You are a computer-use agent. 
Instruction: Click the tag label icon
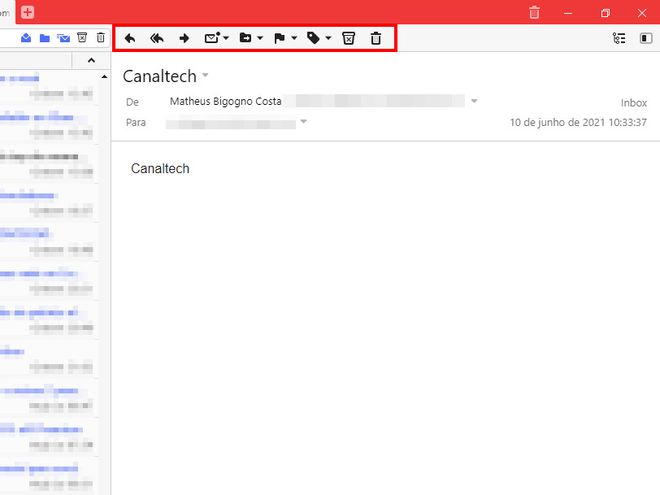click(313, 38)
